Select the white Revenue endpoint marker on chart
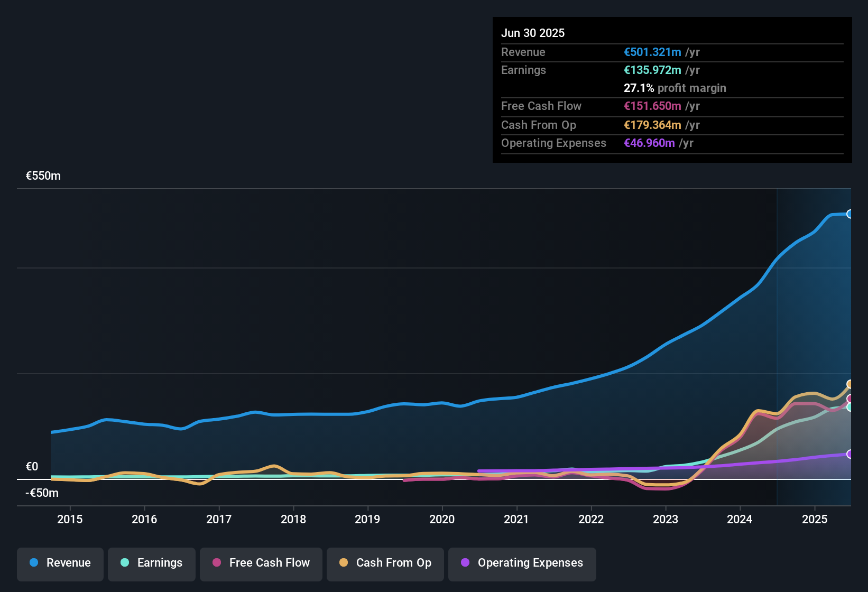The height and width of the screenshot is (592, 868). tap(849, 214)
